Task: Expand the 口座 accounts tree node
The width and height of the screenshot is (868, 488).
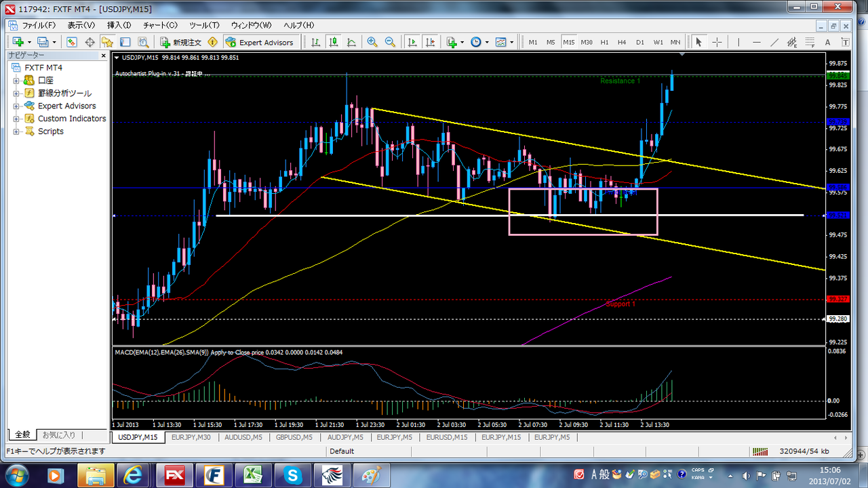Action: pos(16,81)
